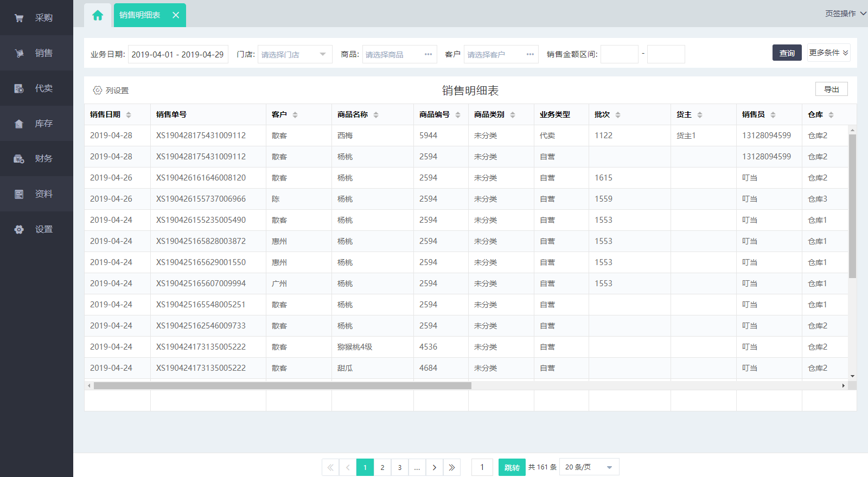This screenshot has height=477, width=868.
Task: Select the 财务 menu item label
Action: 44,159
